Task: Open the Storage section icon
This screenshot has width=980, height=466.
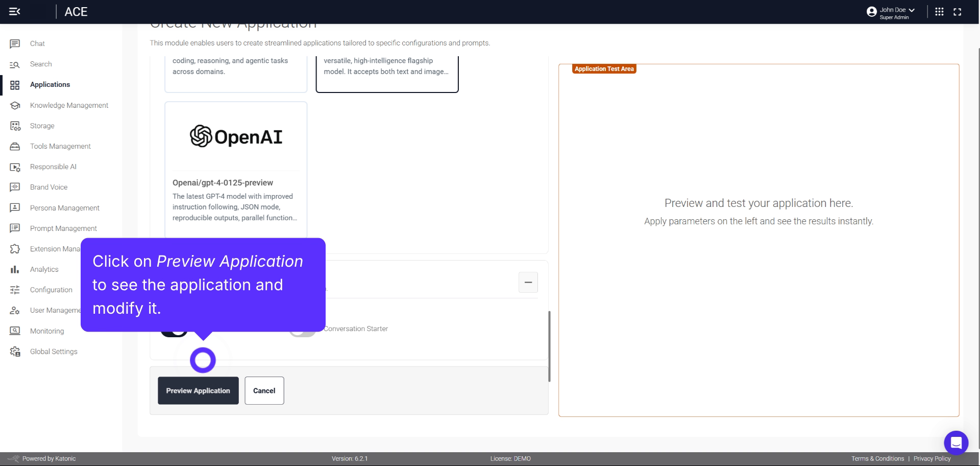Action: [x=15, y=126]
